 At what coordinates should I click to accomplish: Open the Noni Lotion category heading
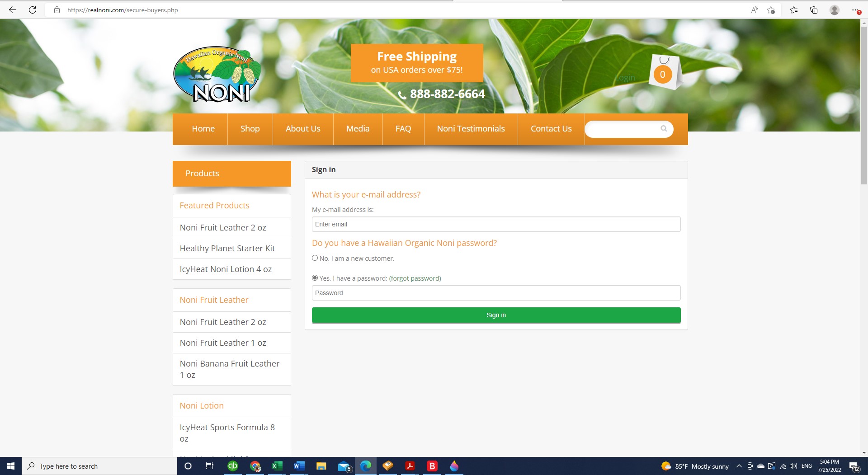coord(202,406)
